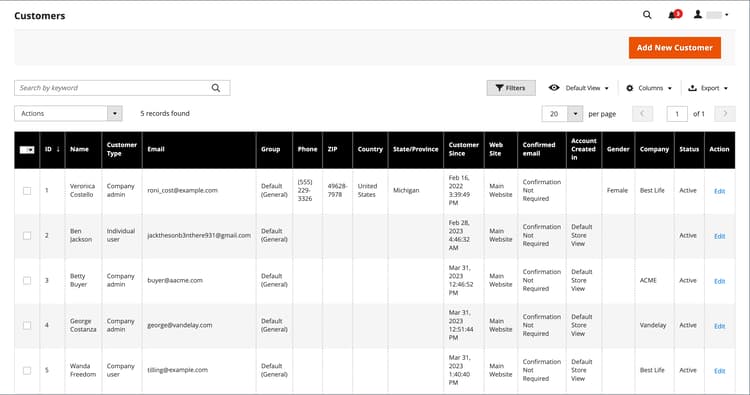Open the Export upload icon
The image size is (750, 395).
click(x=692, y=88)
